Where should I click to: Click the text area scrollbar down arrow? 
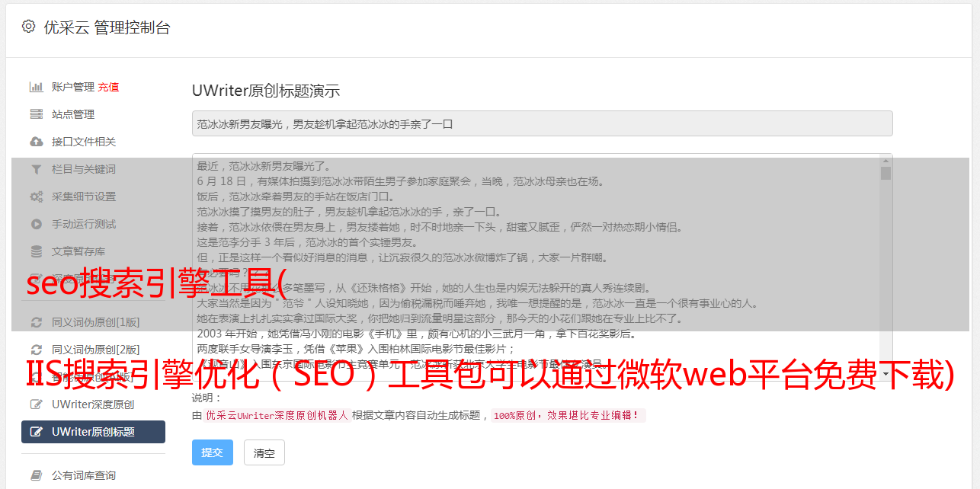click(x=886, y=374)
